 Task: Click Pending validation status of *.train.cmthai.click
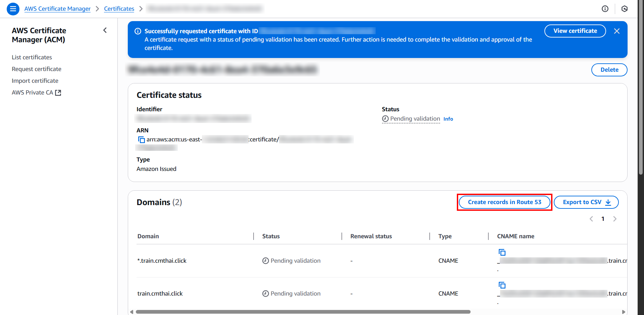coord(291,261)
